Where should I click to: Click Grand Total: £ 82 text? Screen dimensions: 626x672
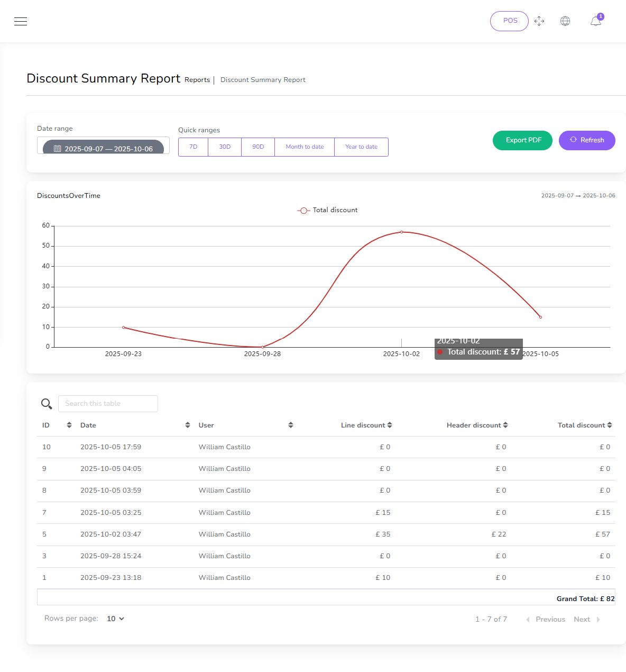coord(585,599)
